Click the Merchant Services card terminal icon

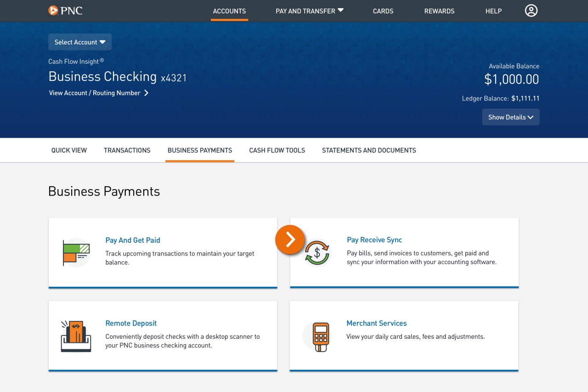pos(317,335)
